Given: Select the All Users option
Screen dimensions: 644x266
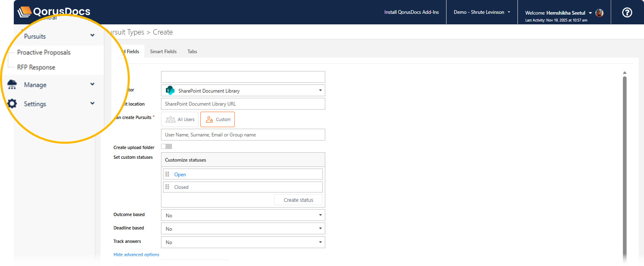Looking at the screenshot, I should tap(180, 119).
